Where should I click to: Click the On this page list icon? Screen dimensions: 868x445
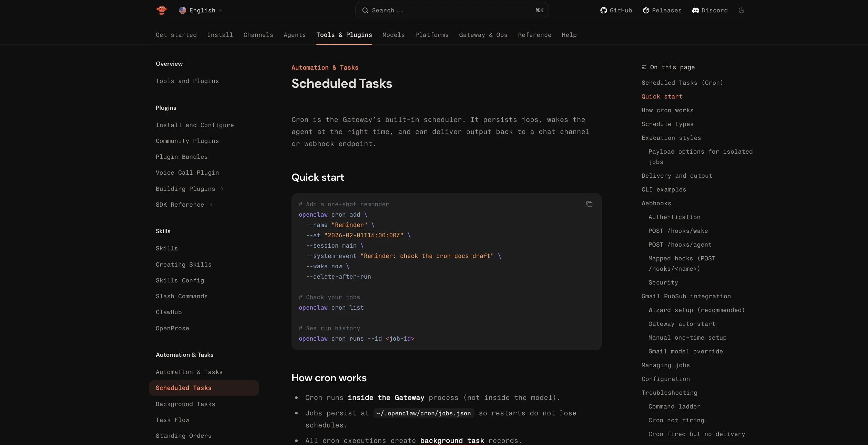(644, 68)
